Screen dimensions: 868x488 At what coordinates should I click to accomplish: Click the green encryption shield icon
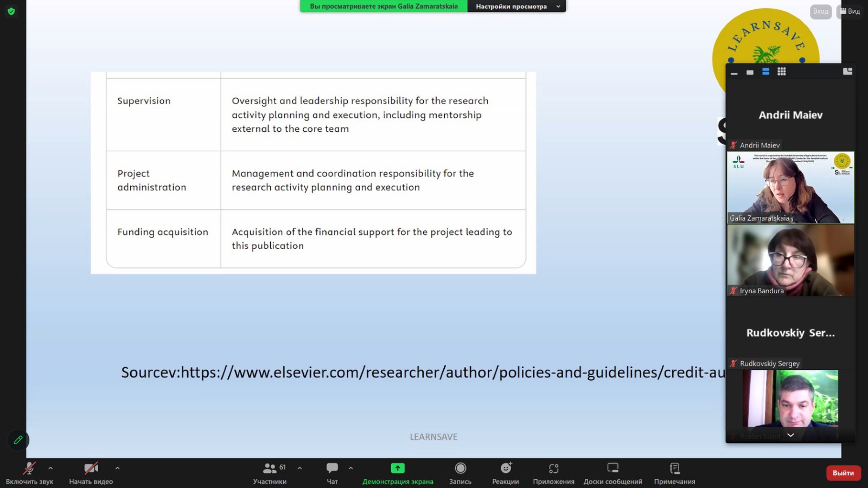[11, 11]
